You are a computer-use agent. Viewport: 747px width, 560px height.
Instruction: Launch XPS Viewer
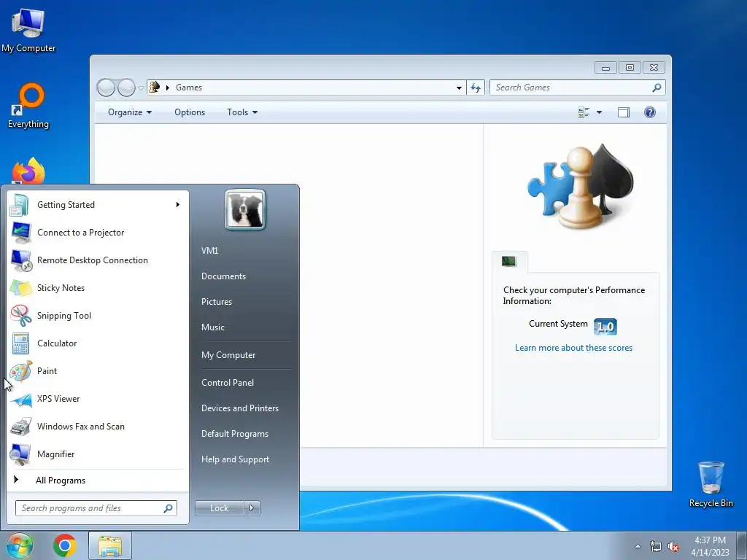(x=98, y=399)
